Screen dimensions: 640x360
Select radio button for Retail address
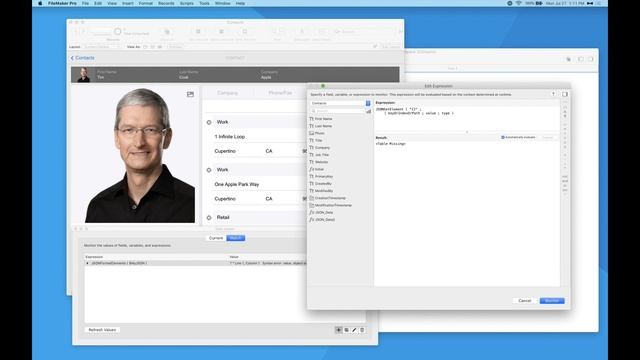click(209, 218)
